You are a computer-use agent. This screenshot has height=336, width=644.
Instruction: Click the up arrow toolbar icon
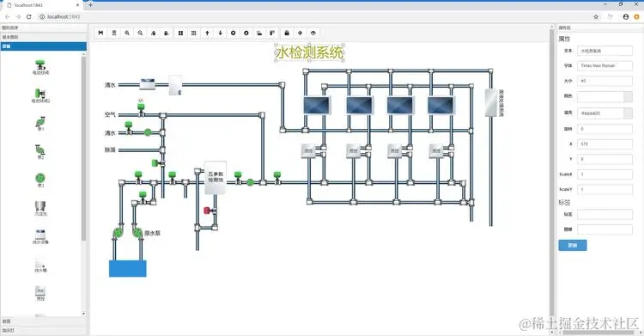pyautogui.click(x=207, y=33)
